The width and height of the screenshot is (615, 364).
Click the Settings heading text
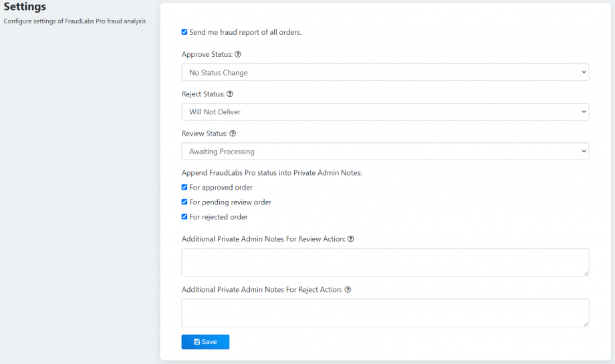[25, 7]
